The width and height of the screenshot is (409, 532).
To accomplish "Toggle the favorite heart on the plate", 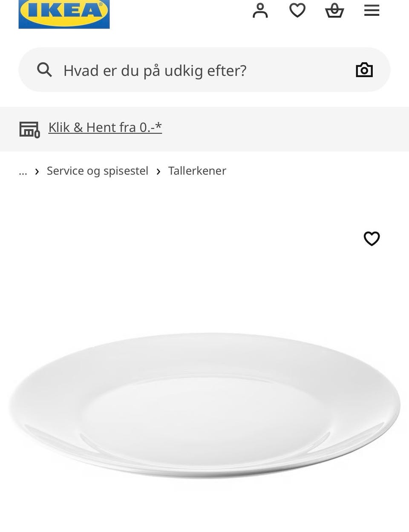I will (372, 239).
